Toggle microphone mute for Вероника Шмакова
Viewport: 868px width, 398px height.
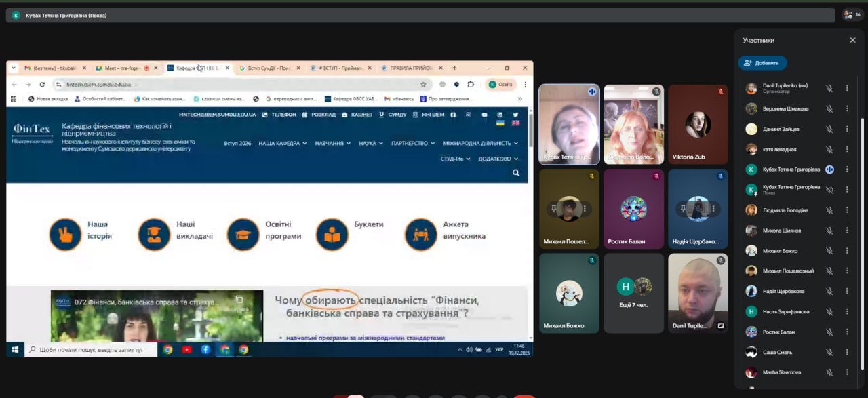coord(829,108)
